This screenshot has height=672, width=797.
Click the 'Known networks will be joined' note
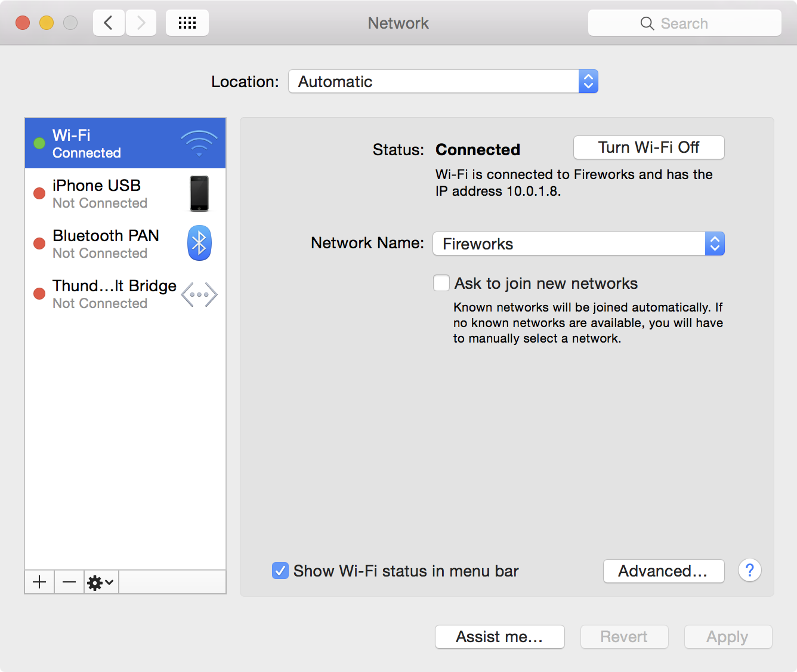(x=588, y=323)
